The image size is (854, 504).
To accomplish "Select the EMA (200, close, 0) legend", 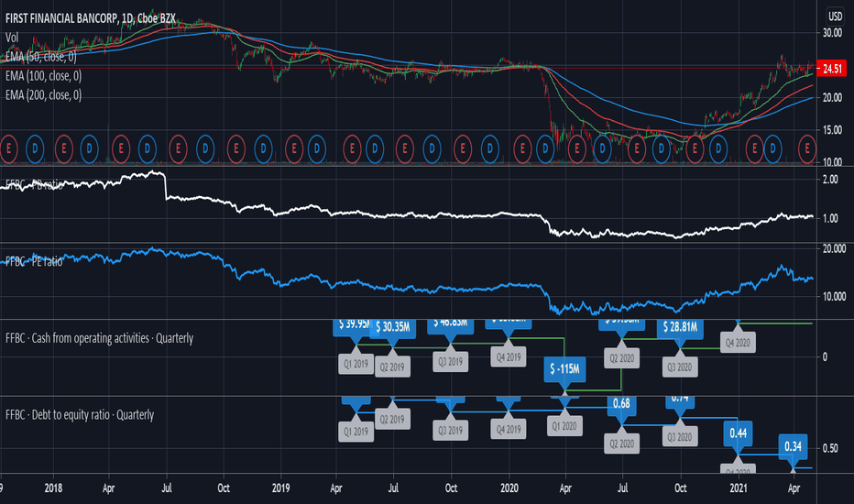I will [x=44, y=94].
